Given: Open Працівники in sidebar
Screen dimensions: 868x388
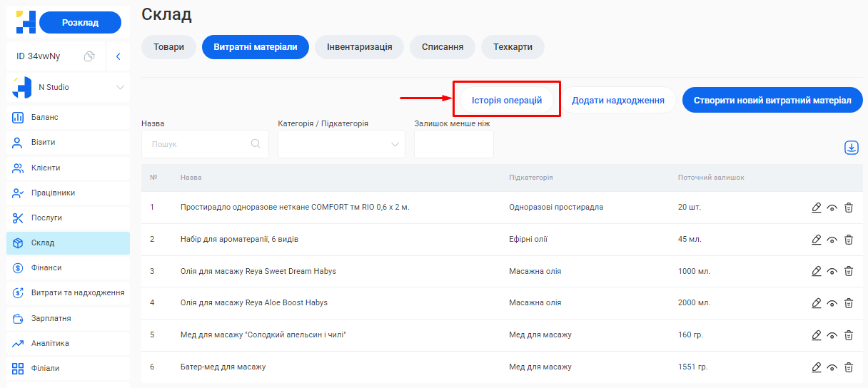Looking at the screenshot, I should 69,193.
